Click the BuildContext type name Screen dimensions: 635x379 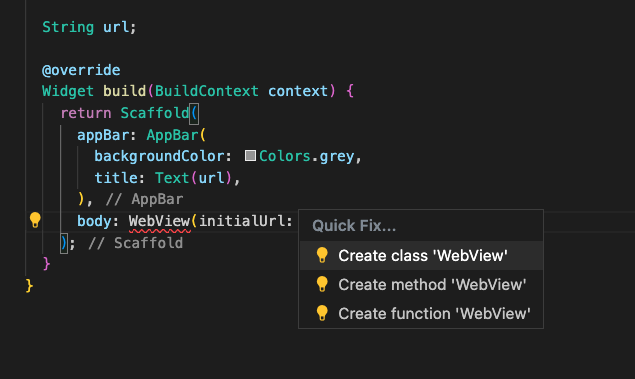(207, 91)
